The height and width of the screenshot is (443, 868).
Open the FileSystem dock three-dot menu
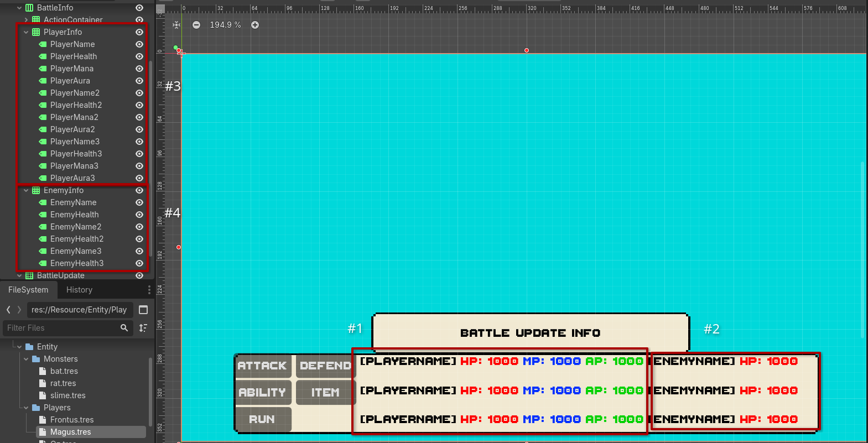point(149,290)
